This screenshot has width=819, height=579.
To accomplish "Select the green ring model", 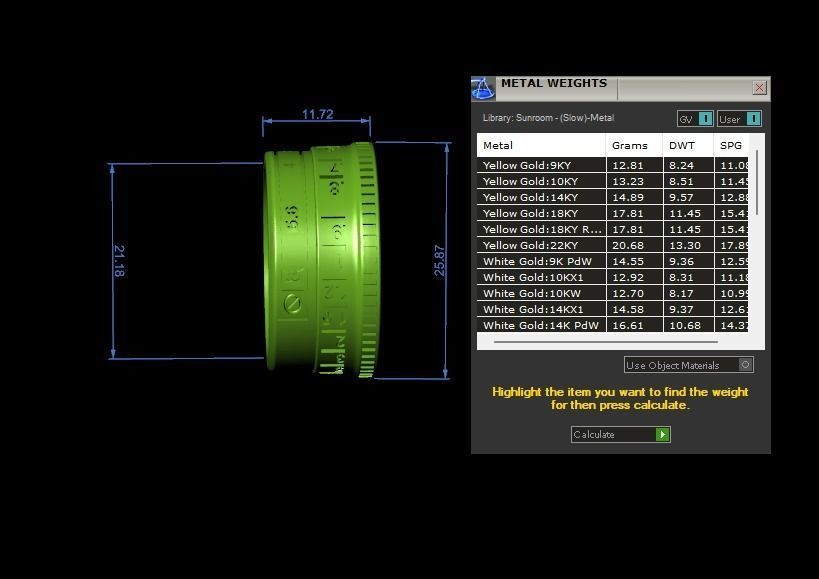I will tap(321, 259).
